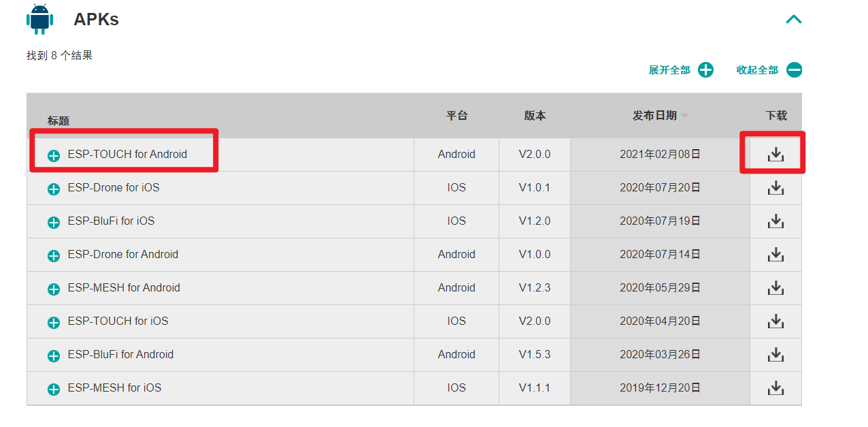
Task: Expand ESP-Drone for iOS plus icon
Action: tap(54, 189)
